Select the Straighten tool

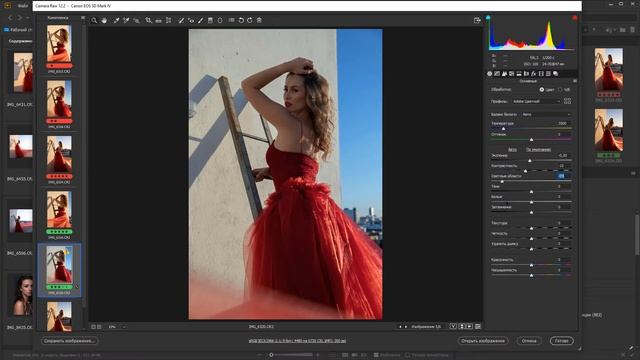click(x=158, y=20)
